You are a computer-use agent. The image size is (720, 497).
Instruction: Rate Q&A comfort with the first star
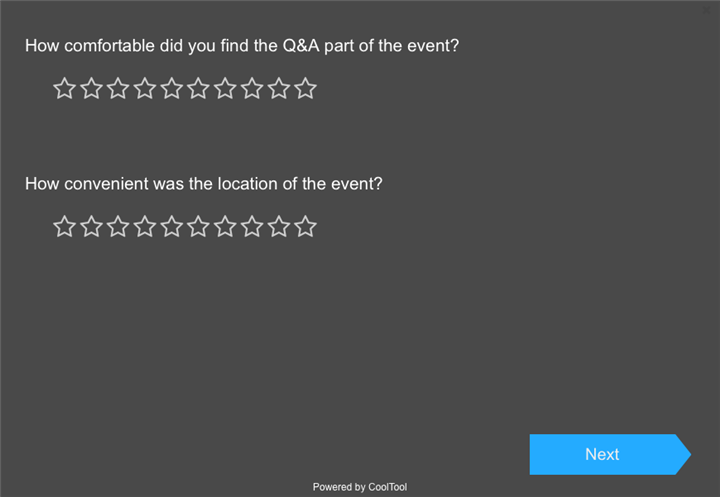click(64, 89)
